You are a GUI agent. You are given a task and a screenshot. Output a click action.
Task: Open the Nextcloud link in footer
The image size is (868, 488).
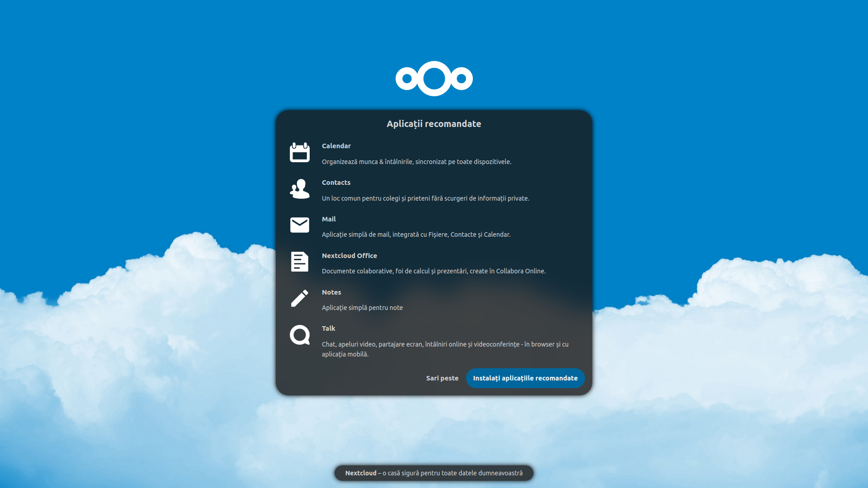[x=361, y=473]
